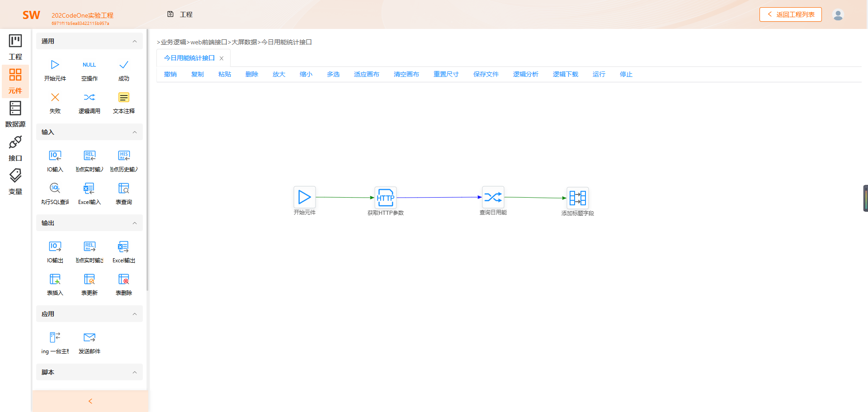Viewport: 868px width, 412px height.
Task: Select the 成功 checkmark component
Action: pyautogui.click(x=124, y=70)
